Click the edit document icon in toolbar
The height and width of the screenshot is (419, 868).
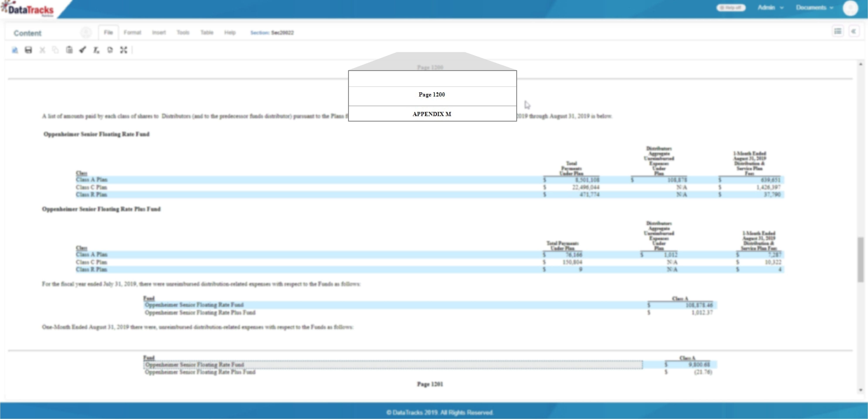15,50
